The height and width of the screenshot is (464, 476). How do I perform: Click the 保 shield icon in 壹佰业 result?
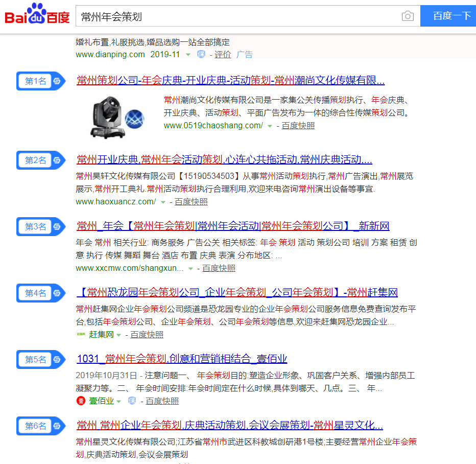[x=132, y=401]
